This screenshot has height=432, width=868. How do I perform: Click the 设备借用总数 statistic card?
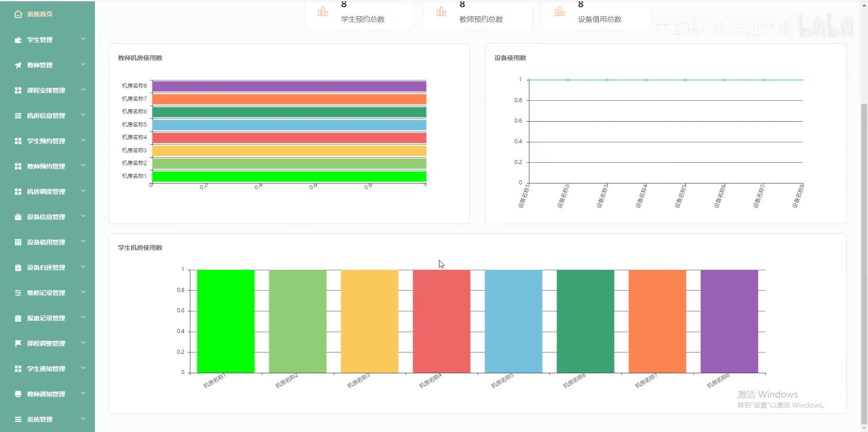point(596,15)
